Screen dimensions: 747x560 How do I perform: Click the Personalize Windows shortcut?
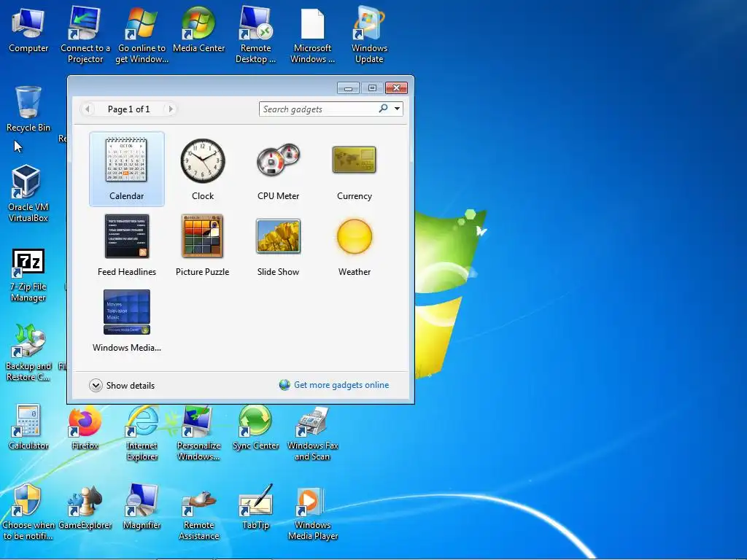click(x=198, y=432)
